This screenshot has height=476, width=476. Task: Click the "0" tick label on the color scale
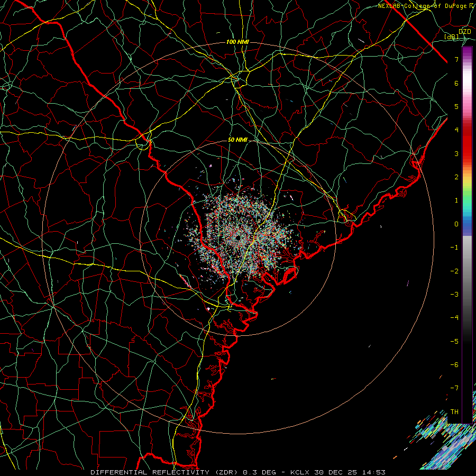point(456,224)
